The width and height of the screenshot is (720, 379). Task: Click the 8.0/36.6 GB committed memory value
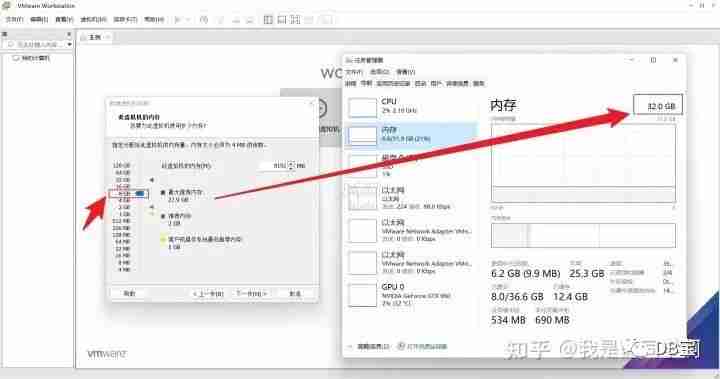click(x=517, y=297)
